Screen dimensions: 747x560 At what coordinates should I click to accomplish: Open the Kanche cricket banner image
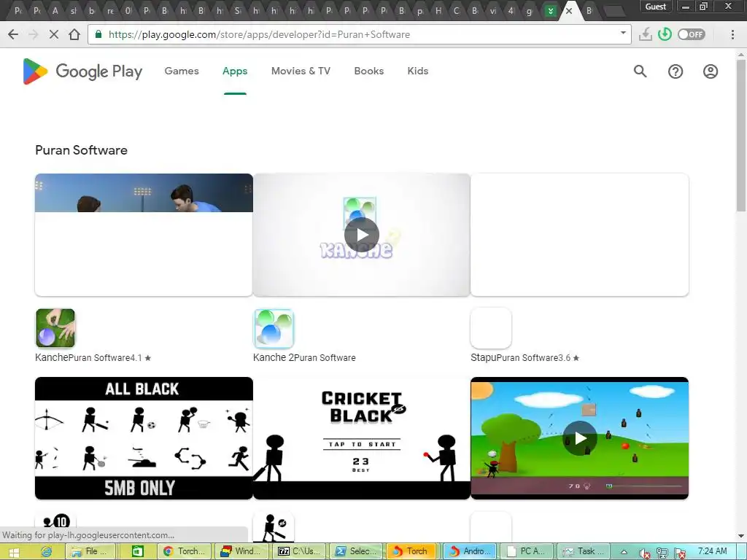[x=144, y=235]
